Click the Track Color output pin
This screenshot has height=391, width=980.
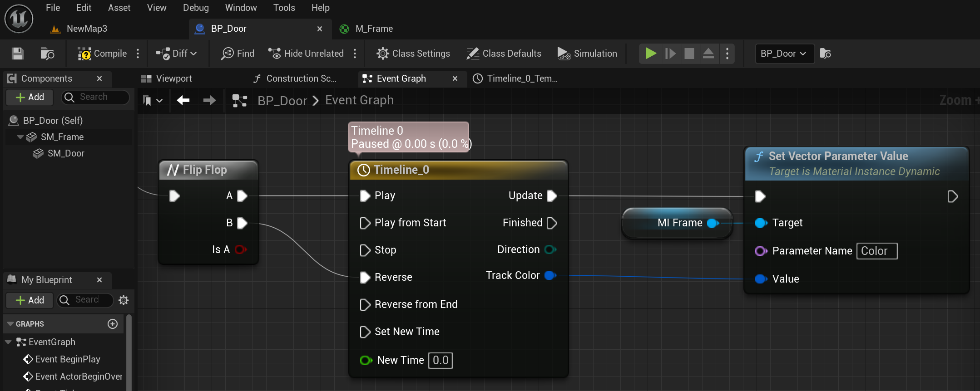pos(550,275)
